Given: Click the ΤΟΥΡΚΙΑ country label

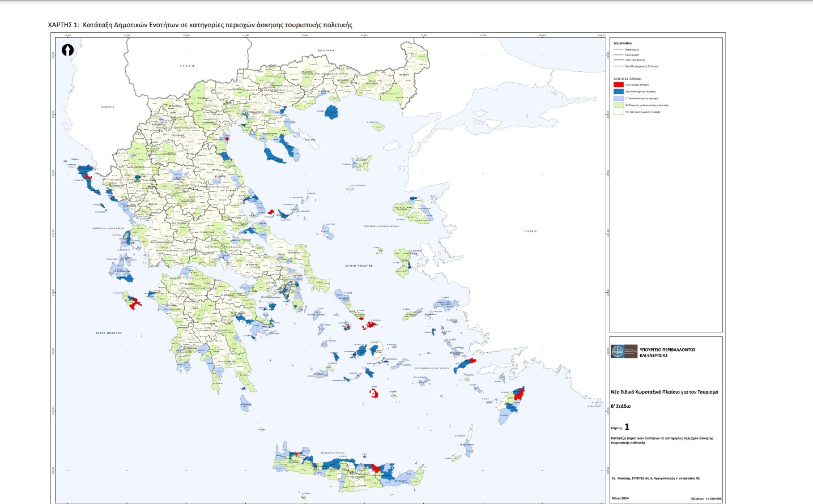Looking at the screenshot, I should coord(530,231).
